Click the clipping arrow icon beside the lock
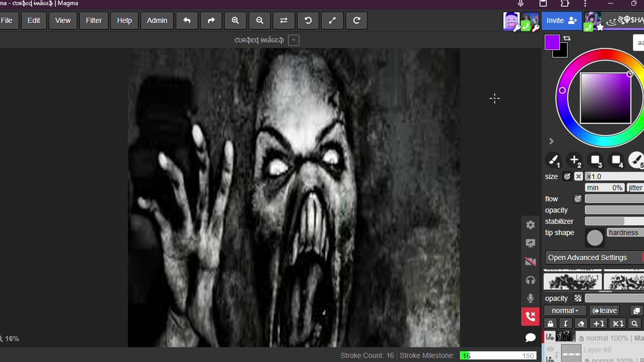 coord(566,324)
